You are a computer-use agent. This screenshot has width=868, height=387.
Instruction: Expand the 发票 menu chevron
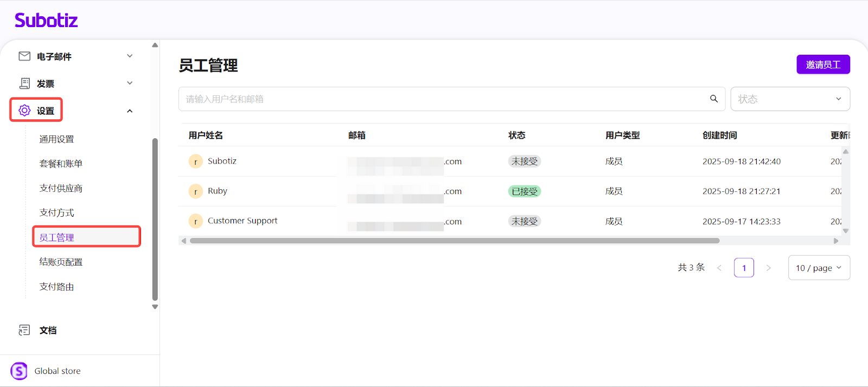[x=130, y=83]
